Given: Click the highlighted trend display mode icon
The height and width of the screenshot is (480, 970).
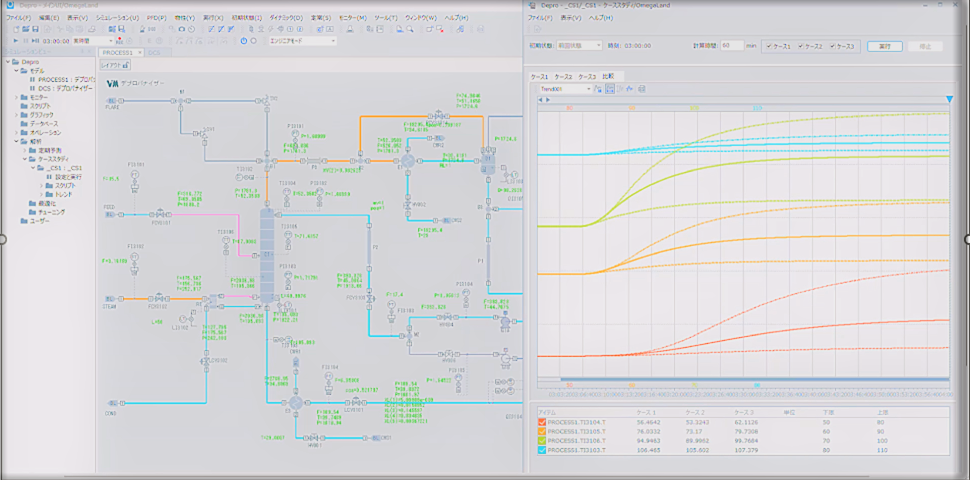Looking at the screenshot, I should pyautogui.click(x=609, y=89).
